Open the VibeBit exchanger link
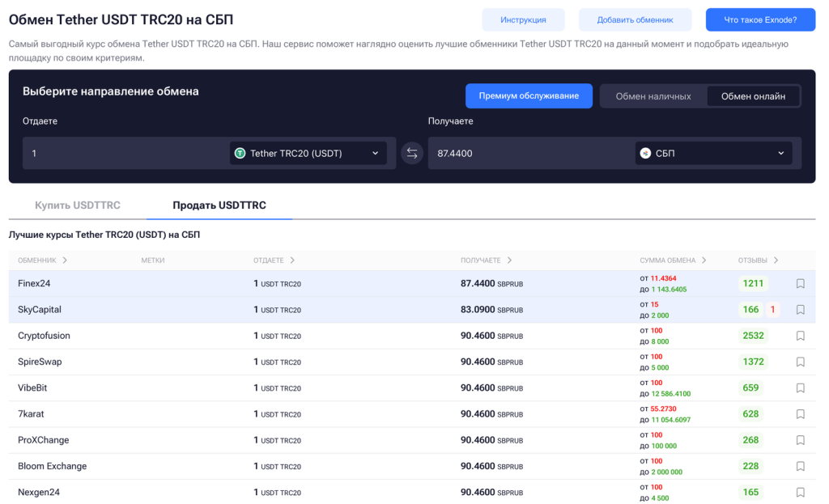 coord(32,388)
